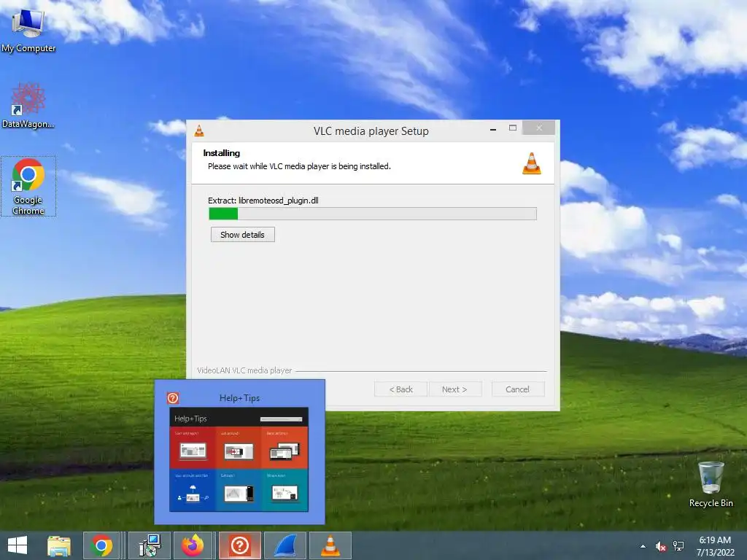Viewport: 747px width, 560px height.
Task: Click the Help+Tips preview thumbnail
Action: tap(239, 459)
